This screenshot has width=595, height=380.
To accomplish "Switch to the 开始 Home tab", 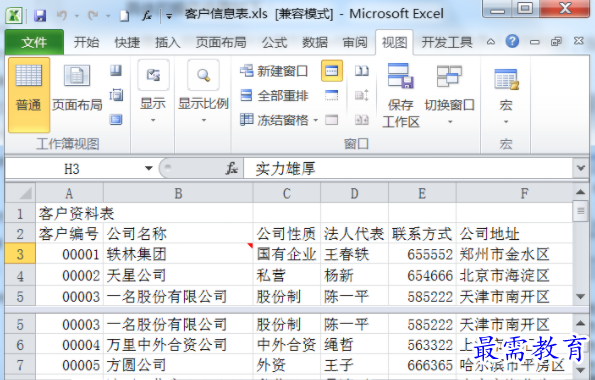I will click(x=86, y=42).
